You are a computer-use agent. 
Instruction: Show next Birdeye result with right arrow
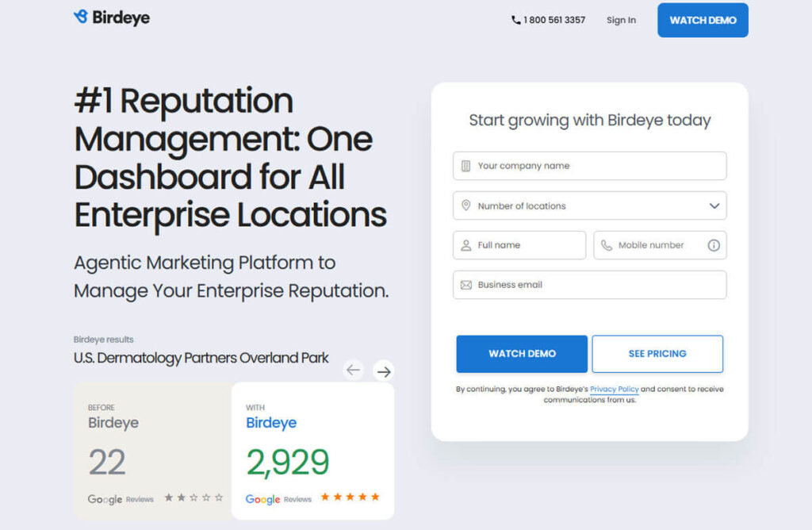(384, 371)
